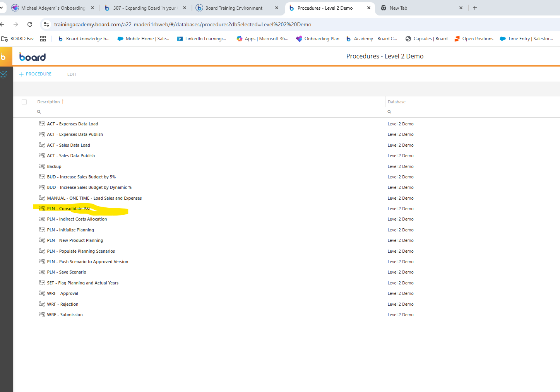Click the procedure icon beside ACT - Sales Data Load
The image size is (560, 392).
coord(42,145)
